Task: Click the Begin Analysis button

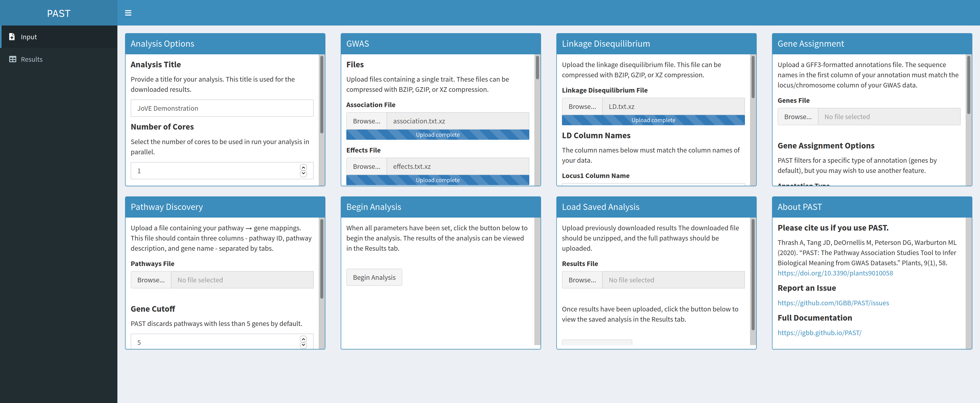Action: 374,277
